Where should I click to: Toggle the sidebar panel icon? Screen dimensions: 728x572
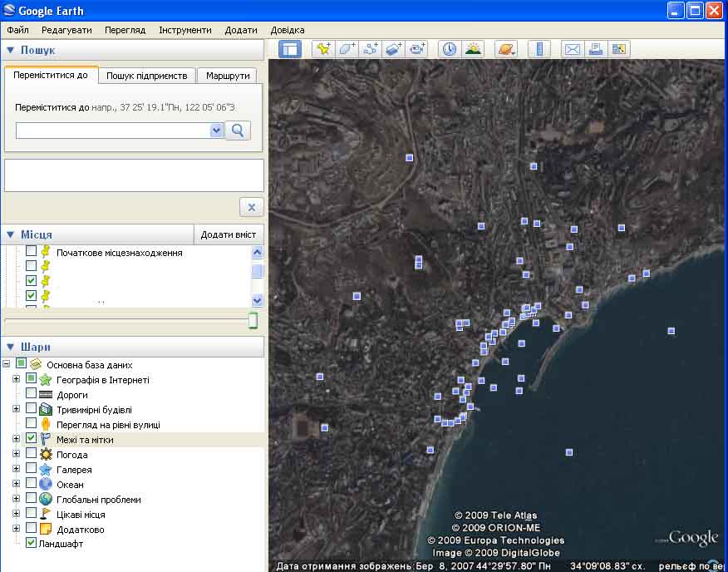(289, 49)
